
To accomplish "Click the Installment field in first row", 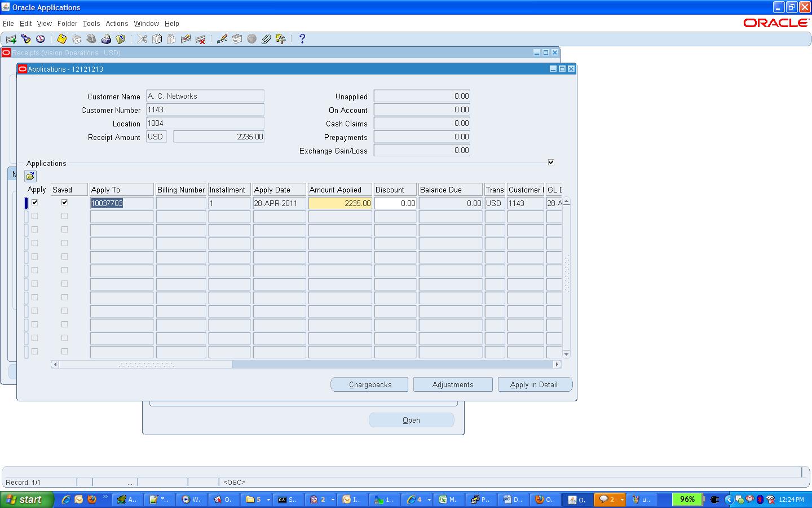I will [230, 203].
